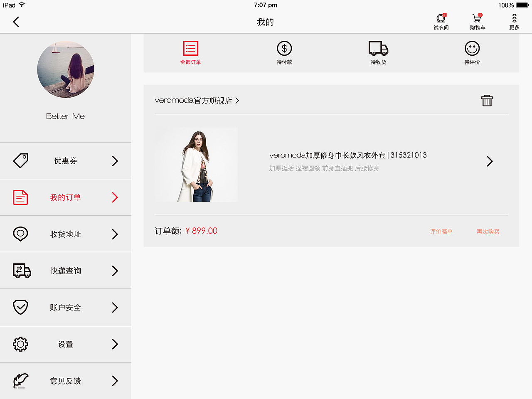The height and width of the screenshot is (399, 532).
Task: Open the fitting room (试衣间) icon
Action: tap(441, 18)
